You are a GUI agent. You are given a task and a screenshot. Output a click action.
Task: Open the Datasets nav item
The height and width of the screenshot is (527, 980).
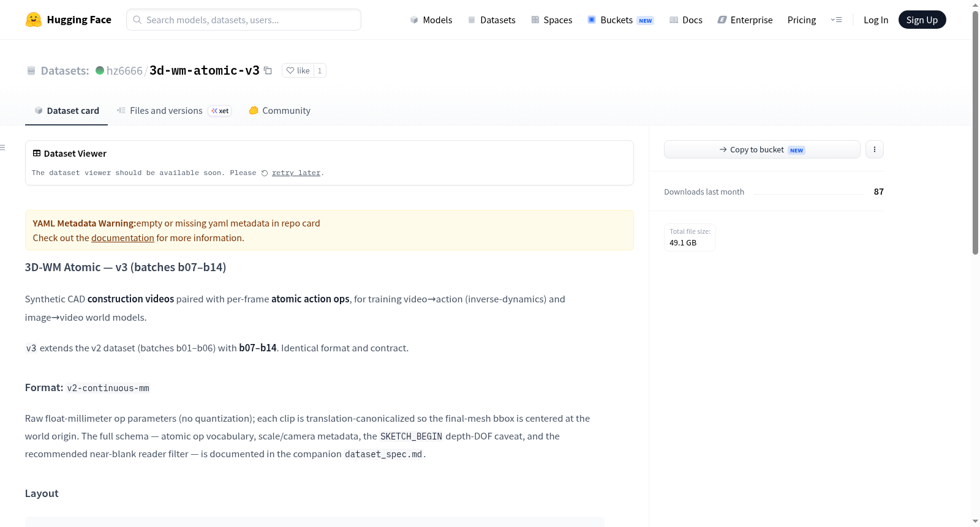(492, 20)
